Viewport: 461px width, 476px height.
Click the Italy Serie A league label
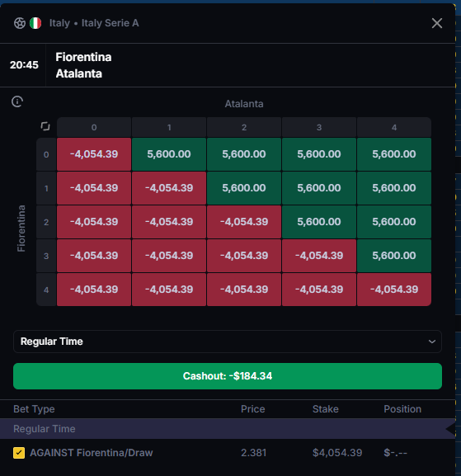pos(111,23)
